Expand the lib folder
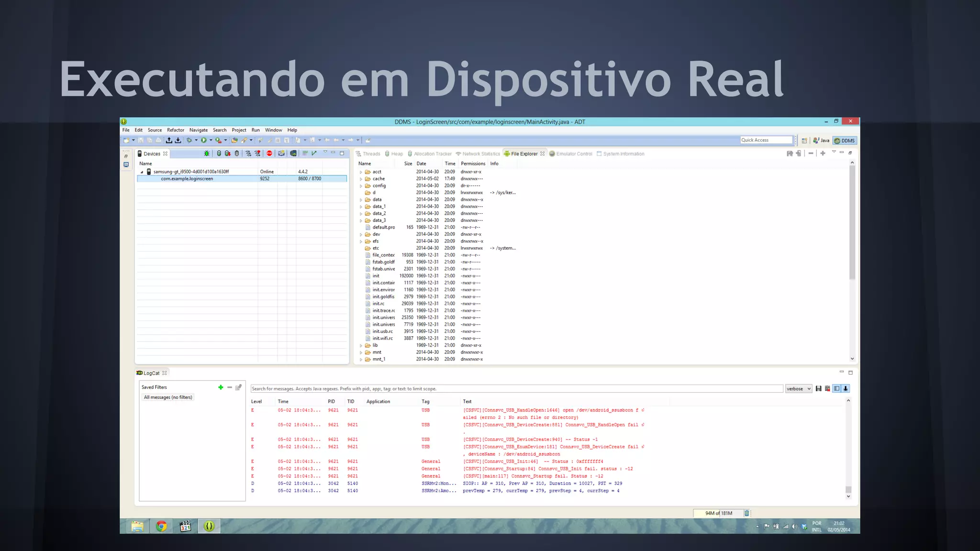980x551 pixels. (361, 345)
